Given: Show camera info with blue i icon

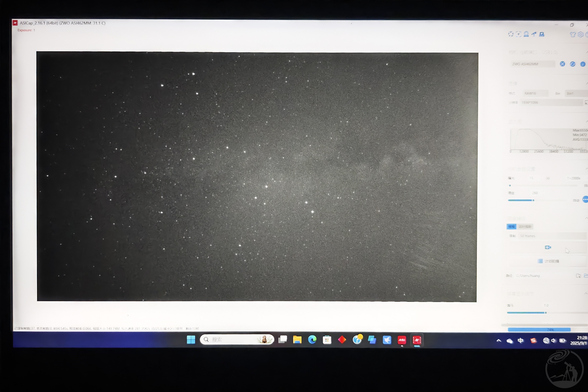Looking at the screenshot, I should coord(583,64).
